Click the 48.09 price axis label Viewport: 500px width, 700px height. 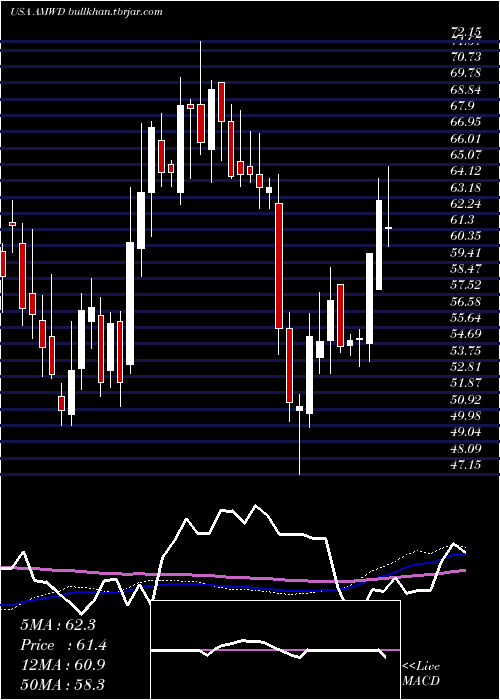[466, 448]
